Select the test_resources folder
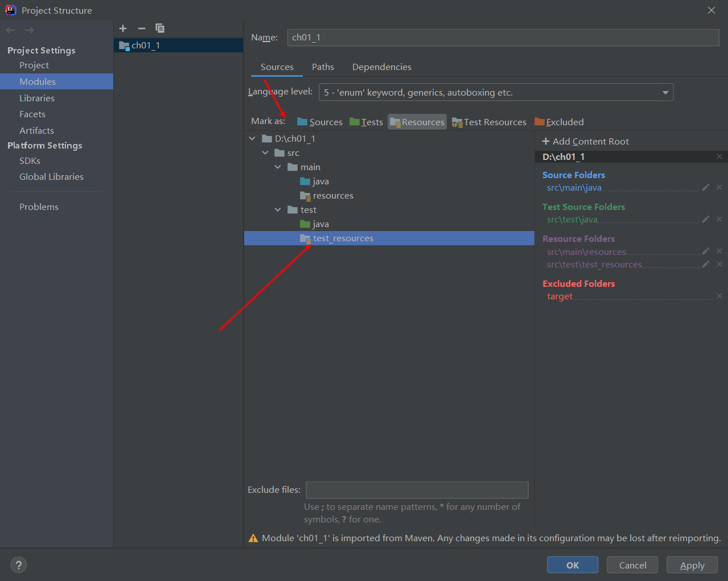The height and width of the screenshot is (581, 728). pyautogui.click(x=389, y=238)
